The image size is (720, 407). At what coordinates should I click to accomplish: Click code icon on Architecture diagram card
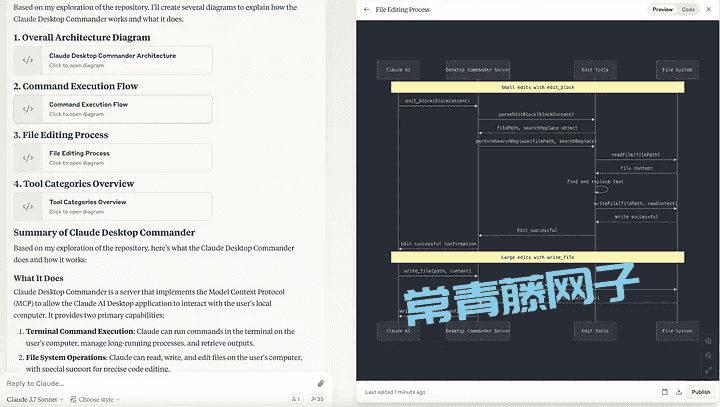28,60
